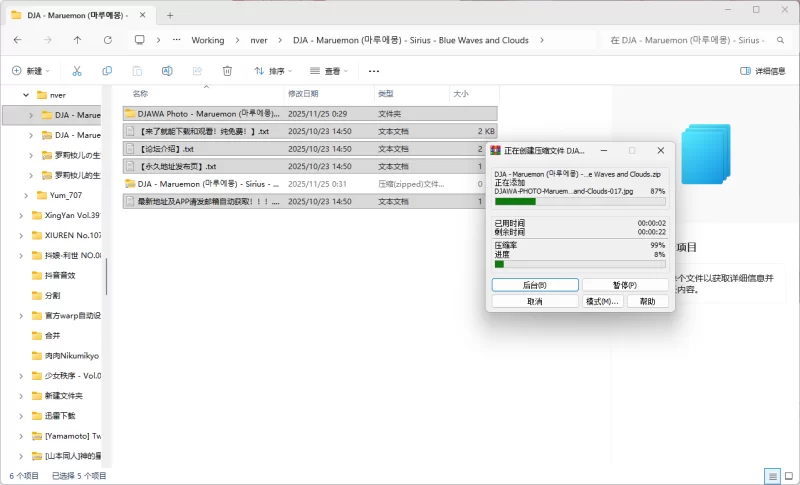Click 取消 to cancel compression
Image resolution: width=800 pixels, height=485 pixels.
coord(535,301)
